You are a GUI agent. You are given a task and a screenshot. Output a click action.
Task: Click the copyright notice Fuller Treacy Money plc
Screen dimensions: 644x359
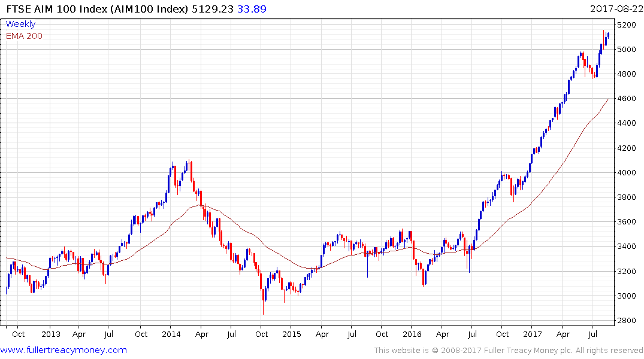tap(509, 351)
